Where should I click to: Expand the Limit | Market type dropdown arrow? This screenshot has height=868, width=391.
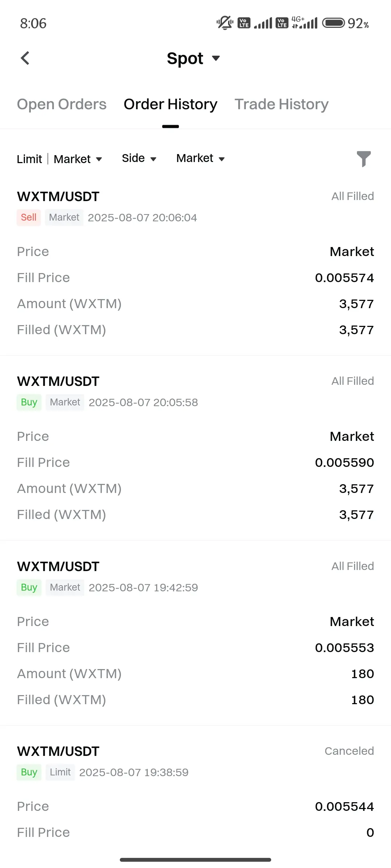click(99, 159)
